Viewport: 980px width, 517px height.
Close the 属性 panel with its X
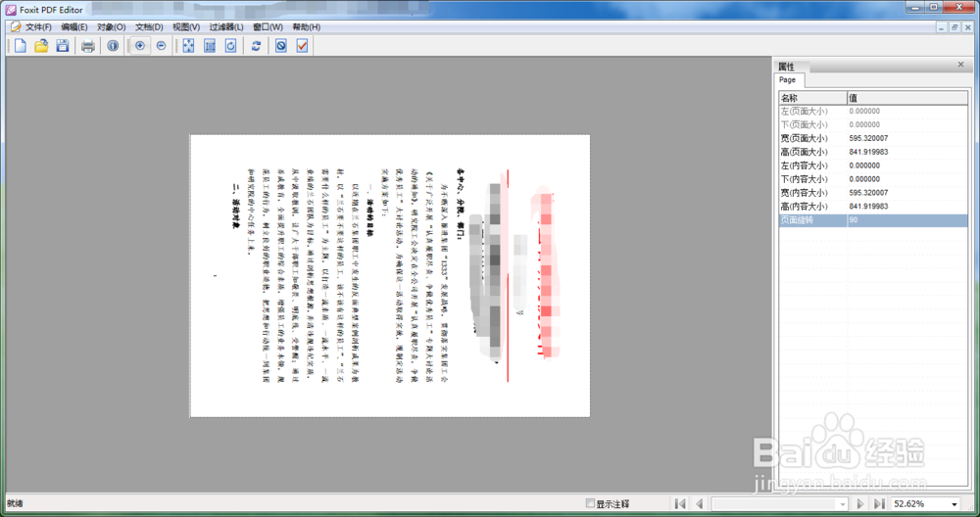(x=960, y=65)
